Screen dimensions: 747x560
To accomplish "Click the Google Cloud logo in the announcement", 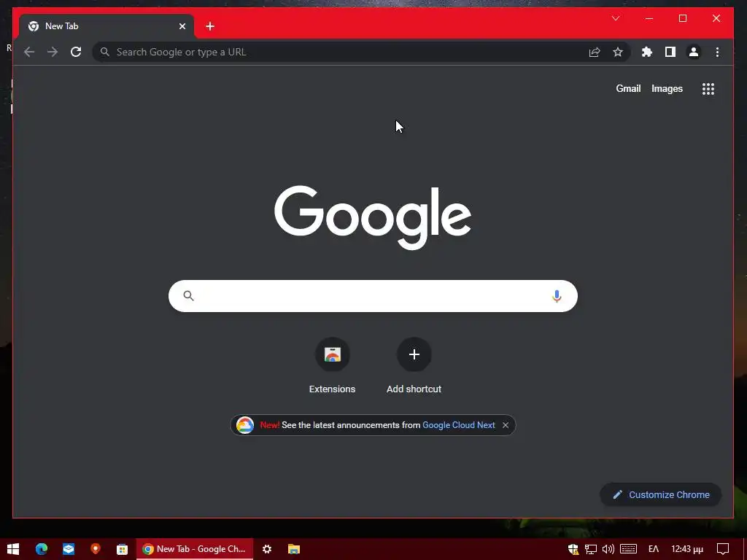I will (245, 425).
